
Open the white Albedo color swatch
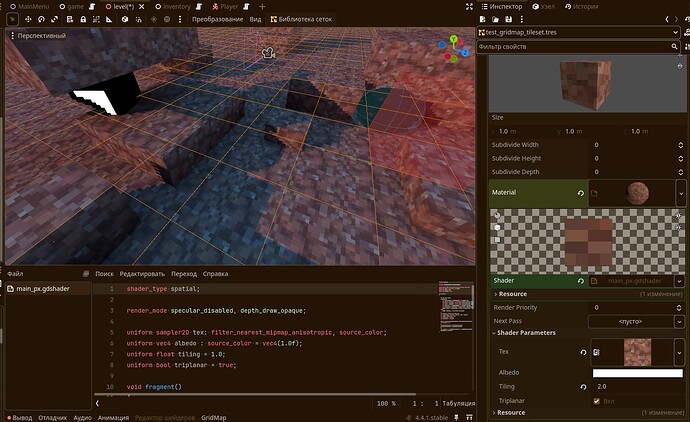point(638,373)
